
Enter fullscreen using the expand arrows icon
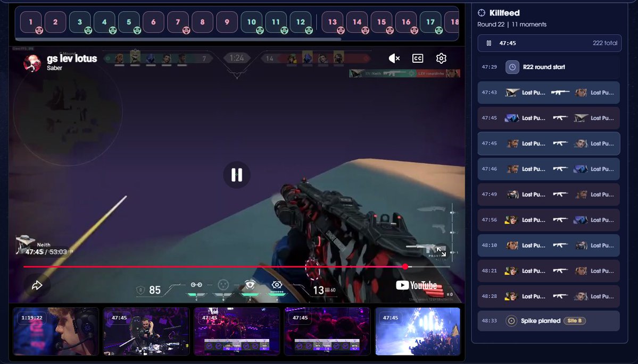pyautogui.click(x=441, y=252)
